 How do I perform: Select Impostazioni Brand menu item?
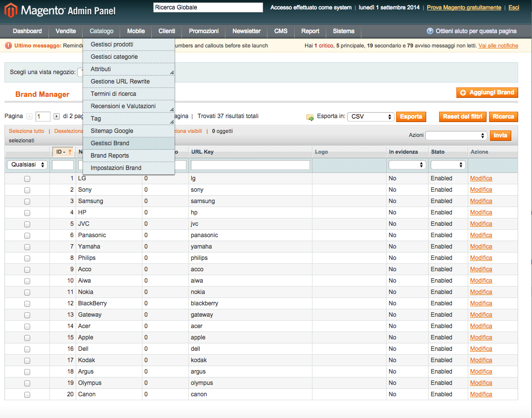pos(129,168)
